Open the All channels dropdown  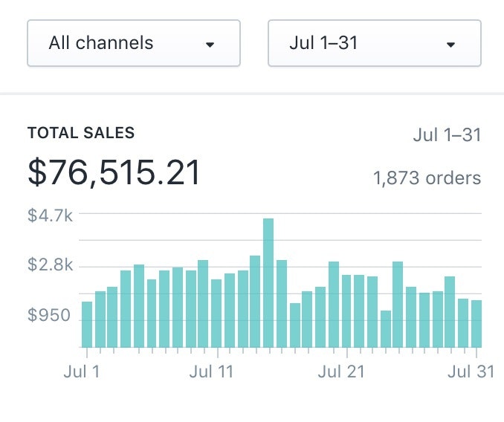pyautogui.click(x=133, y=43)
